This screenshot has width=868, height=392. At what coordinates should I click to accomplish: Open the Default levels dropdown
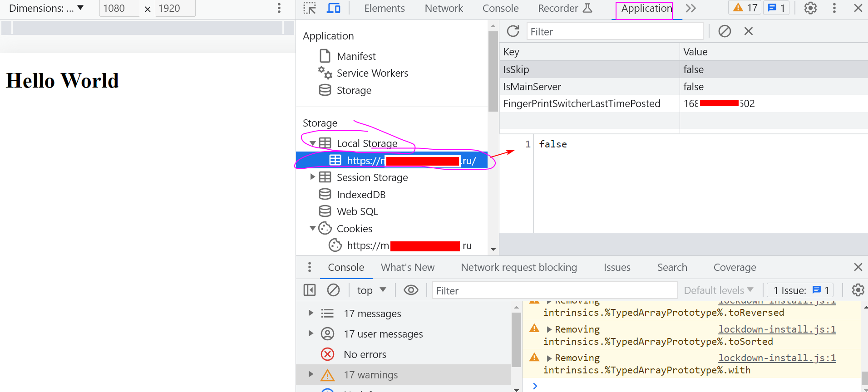718,290
